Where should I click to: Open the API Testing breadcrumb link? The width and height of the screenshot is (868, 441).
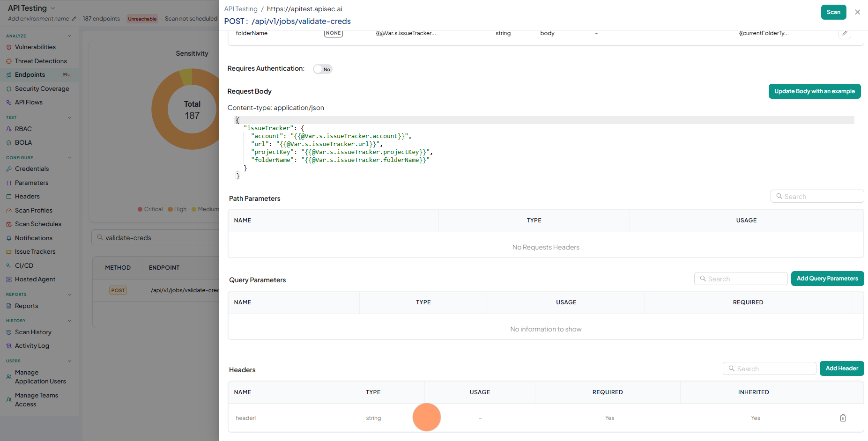click(x=241, y=9)
